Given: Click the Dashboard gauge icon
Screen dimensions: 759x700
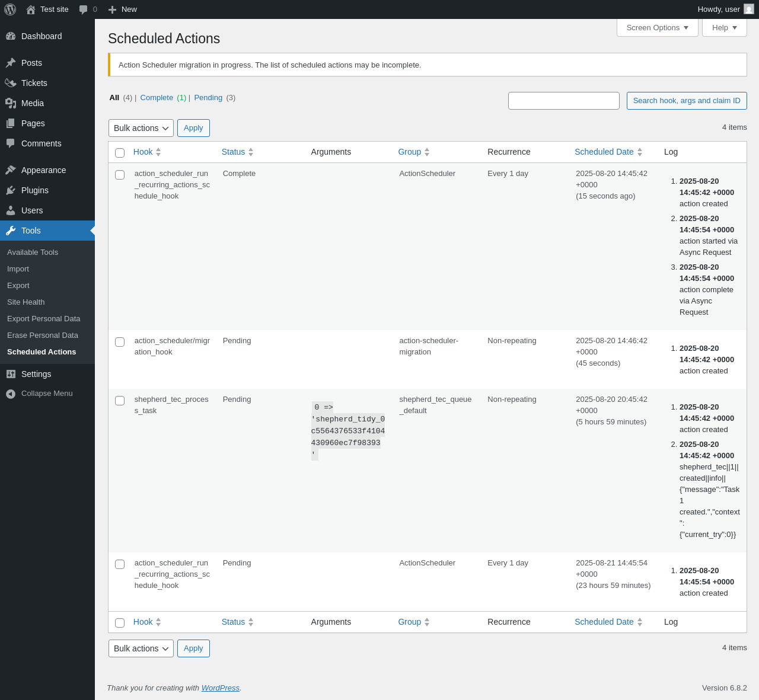Looking at the screenshot, I should (x=11, y=36).
